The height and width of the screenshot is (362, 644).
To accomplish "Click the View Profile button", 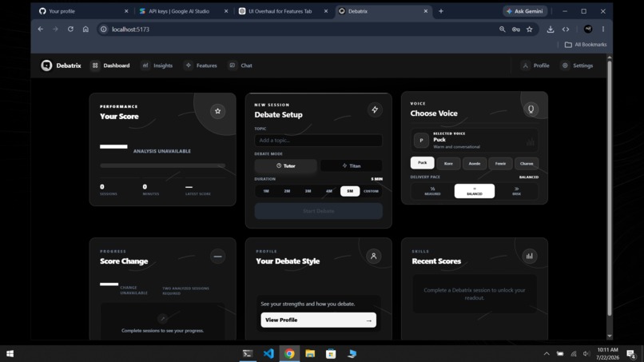I will 318,320.
